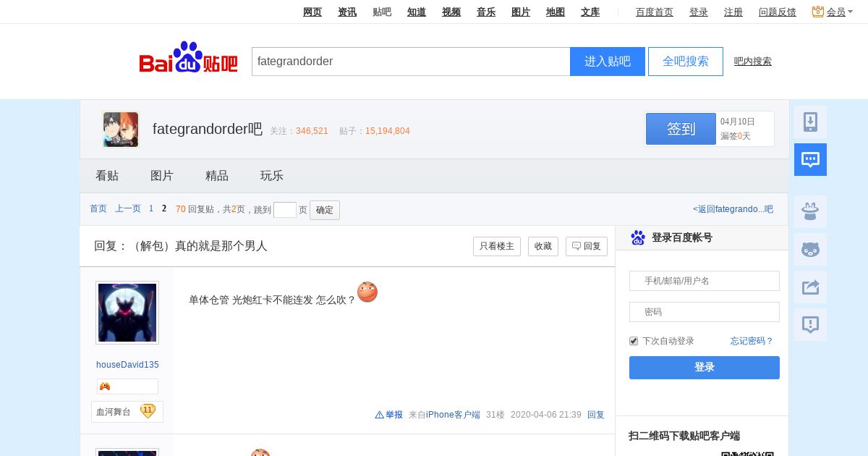Click 吧内搜索 link
This screenshot has width=868, height=456.
pyautogui.click(x=753, y=62)
